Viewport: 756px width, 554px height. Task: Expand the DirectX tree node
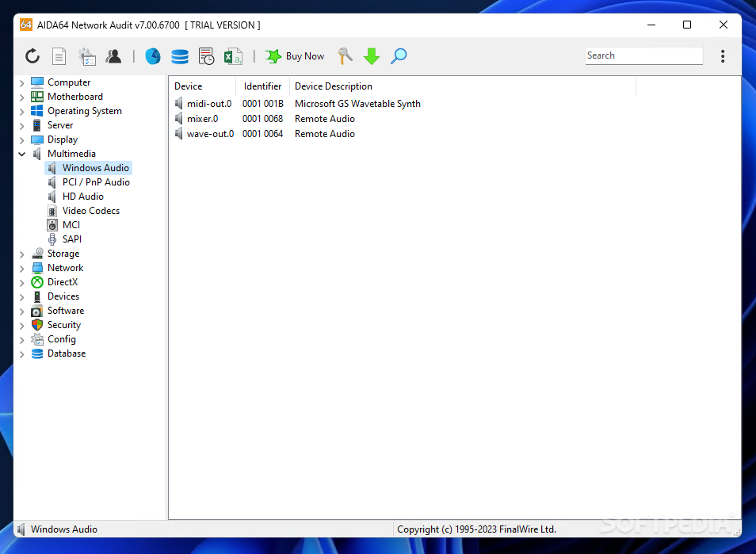[21, 282]
